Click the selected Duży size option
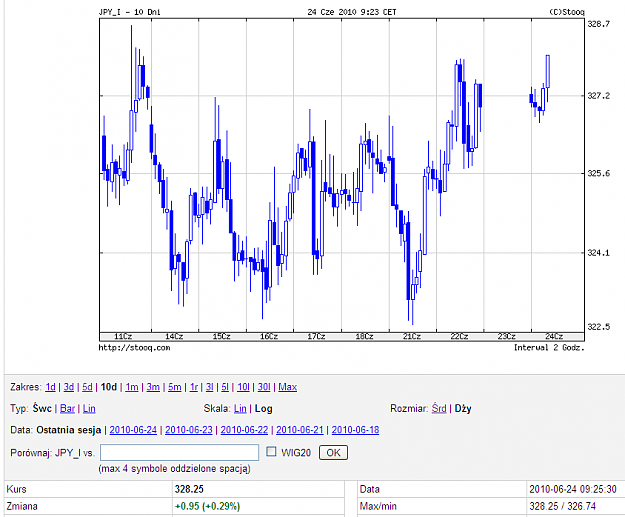 point(463,409)
